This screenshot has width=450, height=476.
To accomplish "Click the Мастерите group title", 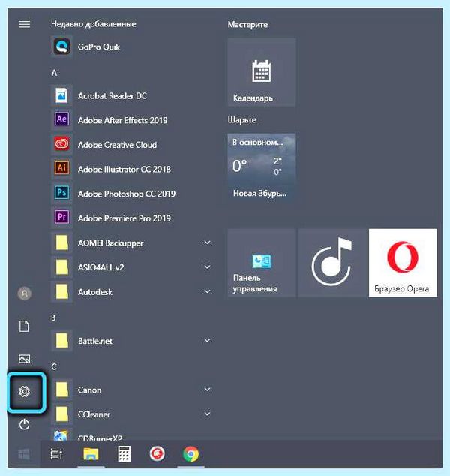I will click(247, 25).
